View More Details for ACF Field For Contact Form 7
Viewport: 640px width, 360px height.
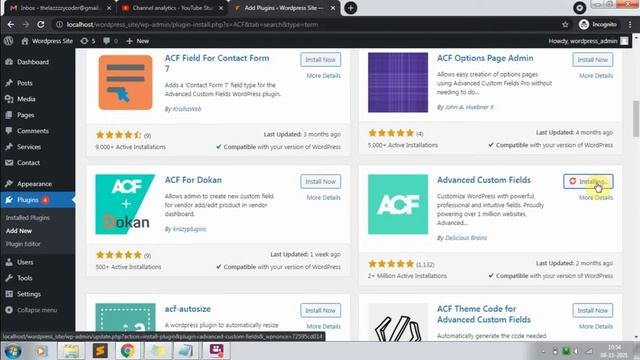(323, 76)
